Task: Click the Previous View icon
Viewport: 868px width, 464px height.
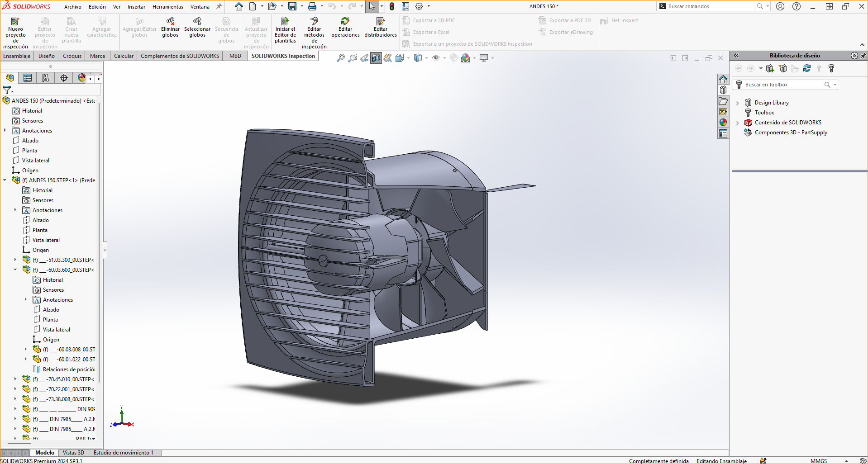Action: (x=364, y=58)
